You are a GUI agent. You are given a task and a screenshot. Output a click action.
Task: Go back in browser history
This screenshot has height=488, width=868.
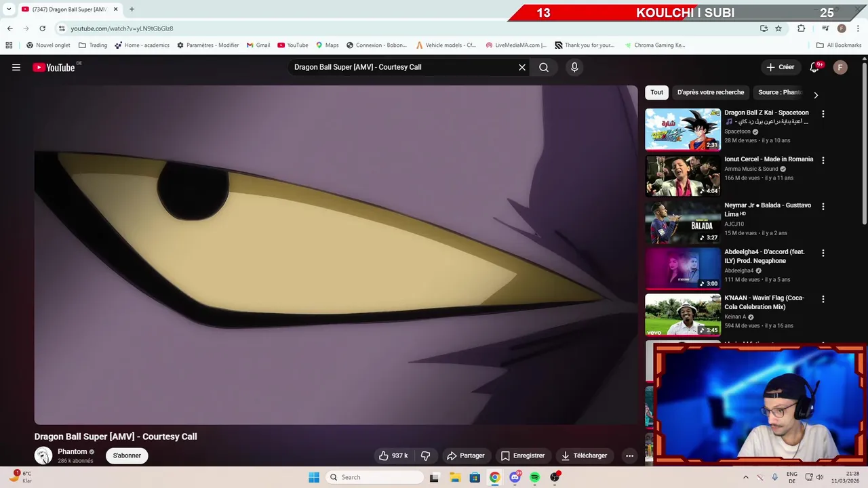pyautogui.click(x=9, y=28)
